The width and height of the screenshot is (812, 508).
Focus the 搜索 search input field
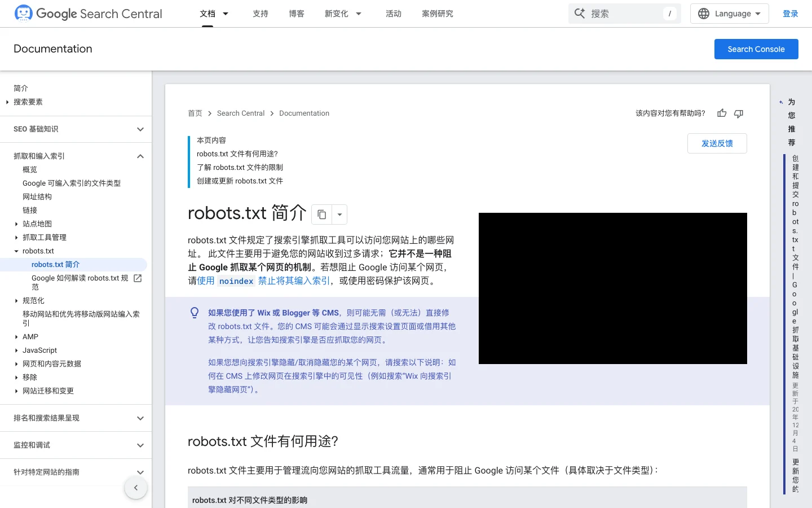click(625, 14)
